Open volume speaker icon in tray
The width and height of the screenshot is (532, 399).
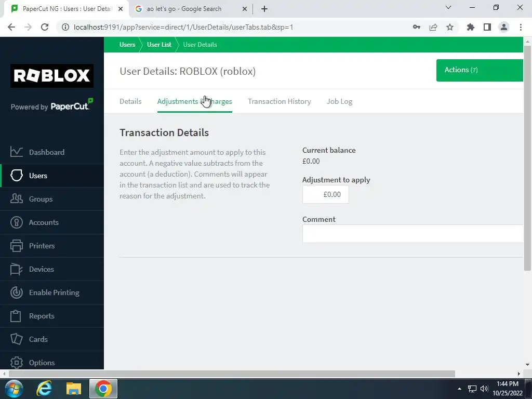(x=484, y=389)
